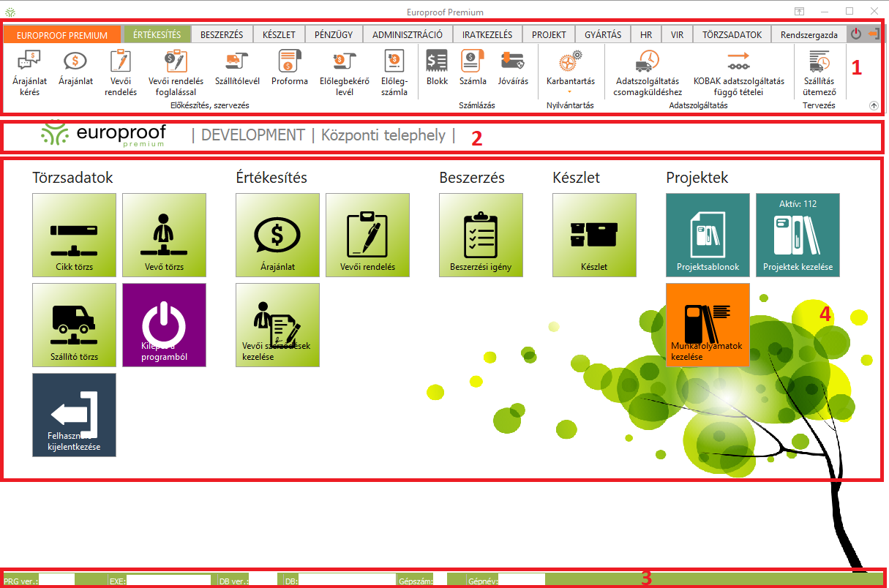Select the Rendszergazda tab
Image resolution: width=889 pixels, height=588 pixels.
pos(809,34)
